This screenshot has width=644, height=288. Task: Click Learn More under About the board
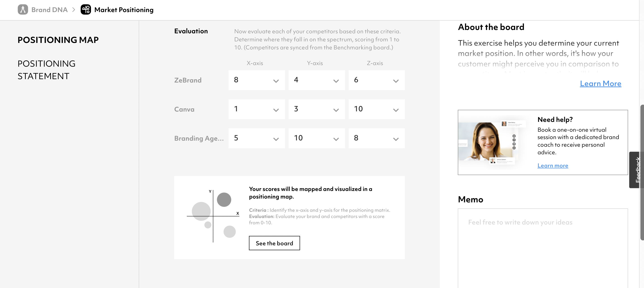click(x=600, y=84)
